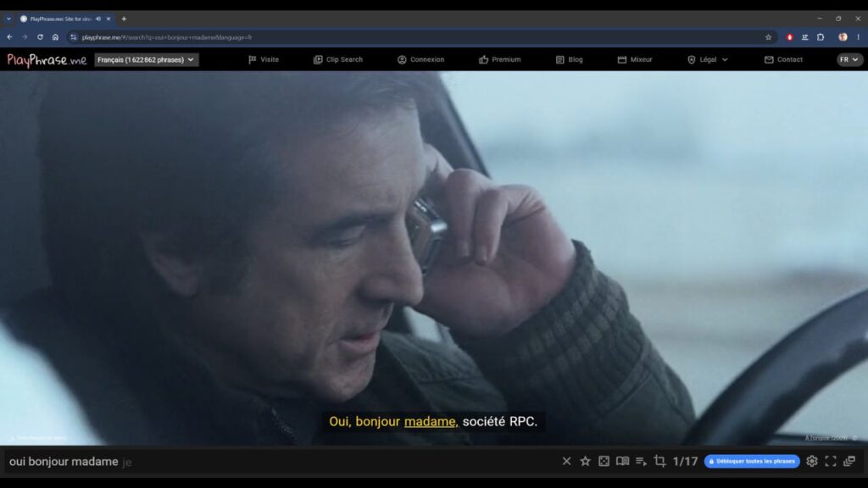868x488 pixels.
Task: Go to Clip Search
Action: pos(337,60)
